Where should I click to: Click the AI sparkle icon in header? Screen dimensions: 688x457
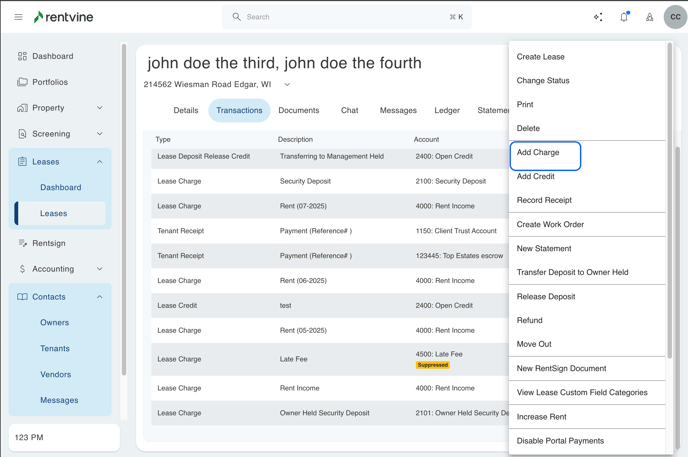tap(598, 17)
